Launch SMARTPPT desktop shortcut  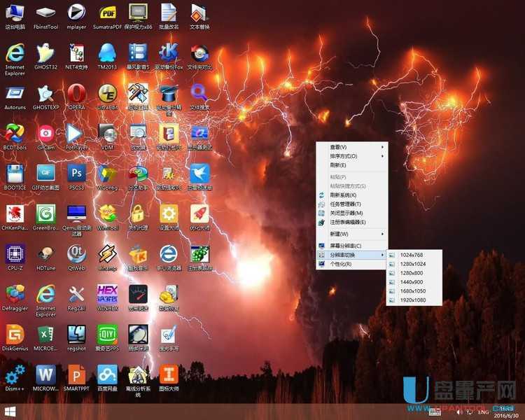point(76,379)
